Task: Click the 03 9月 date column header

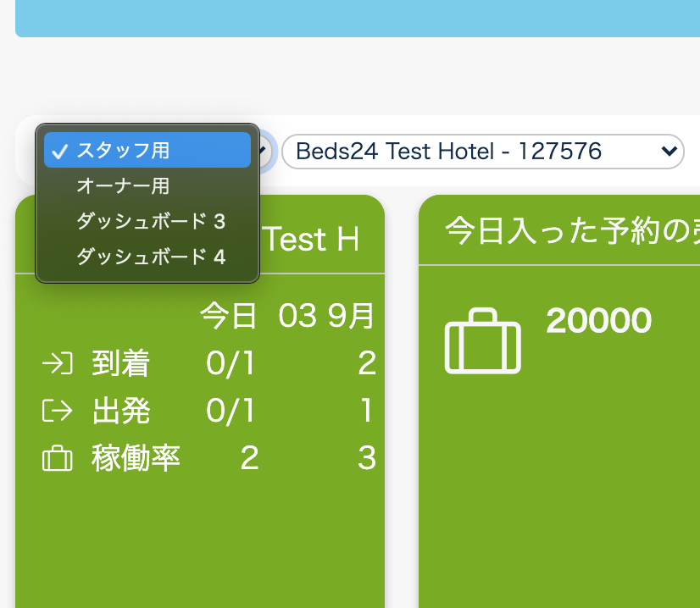Action: (x=326, y=317)
